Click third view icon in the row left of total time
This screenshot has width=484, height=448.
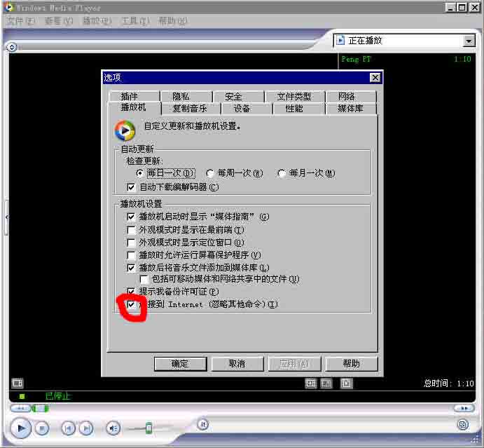(x=346, y=383)
